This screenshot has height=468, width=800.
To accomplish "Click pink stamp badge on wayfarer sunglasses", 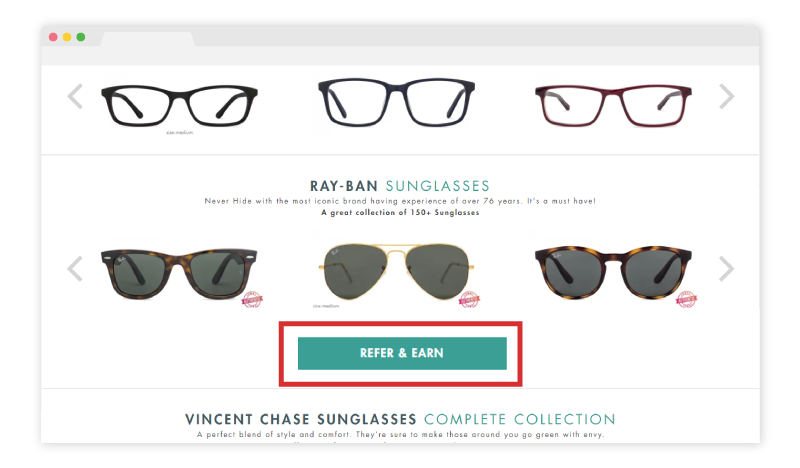I will 252,299.
